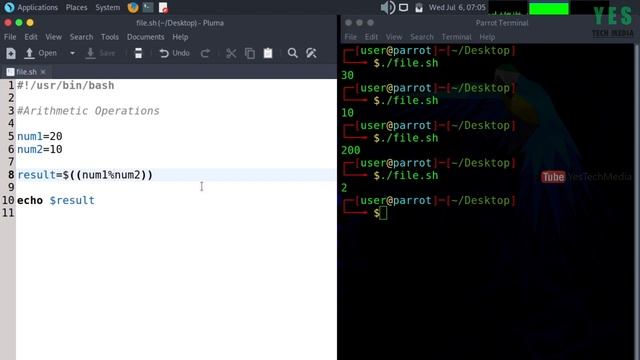Open terminal Help menu
Screen dimensions: 640x360
(487, 37)
